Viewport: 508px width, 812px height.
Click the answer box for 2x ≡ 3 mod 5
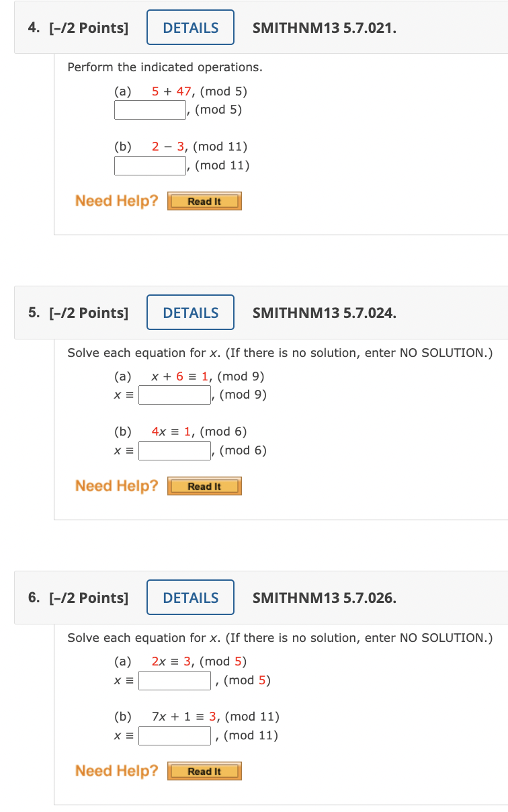pyautogui.click(x=174, y=680)
